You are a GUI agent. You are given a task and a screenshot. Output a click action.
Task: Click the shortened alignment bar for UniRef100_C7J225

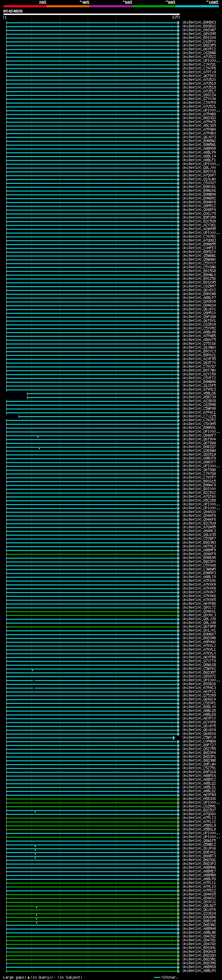pyautogui.click(x=99, y=416)
